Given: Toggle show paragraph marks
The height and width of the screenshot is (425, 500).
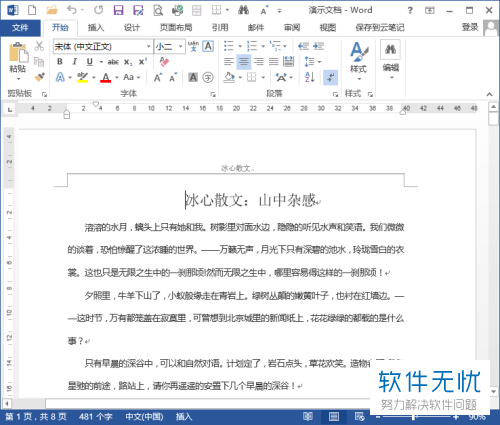Looking at the screenshot, I should click(331, 77).
